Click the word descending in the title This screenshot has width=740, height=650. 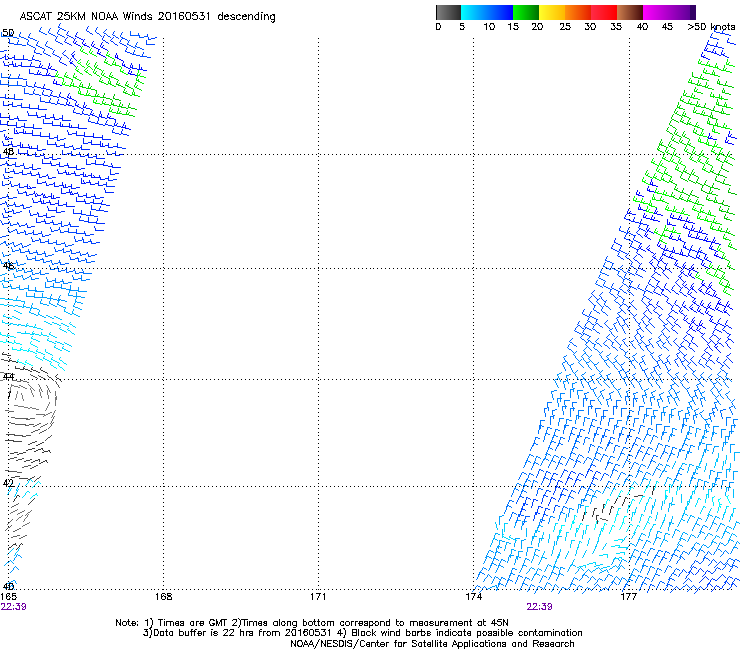pyautogui.click(x=246, y=17)
